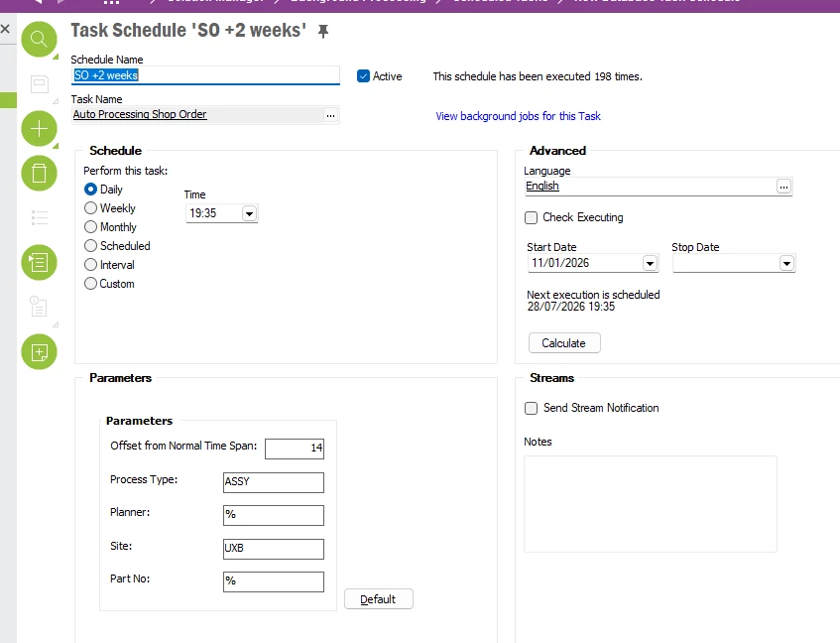Image resolution: width=840 pixels, height=643 pixels.
Task: Open the Time 19:35 dropdown arrow
Action: click(249, 213)
